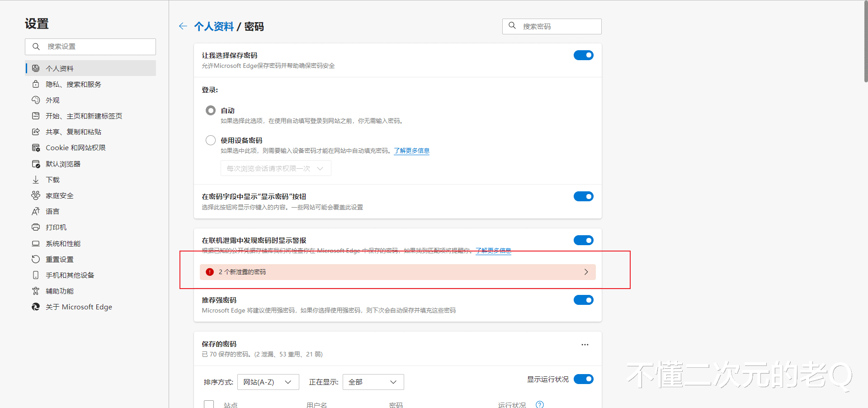Viewport: 868px width, 408px height.
Task: Click the reset icon for 重置设置
Action: (x=36, y=259)
